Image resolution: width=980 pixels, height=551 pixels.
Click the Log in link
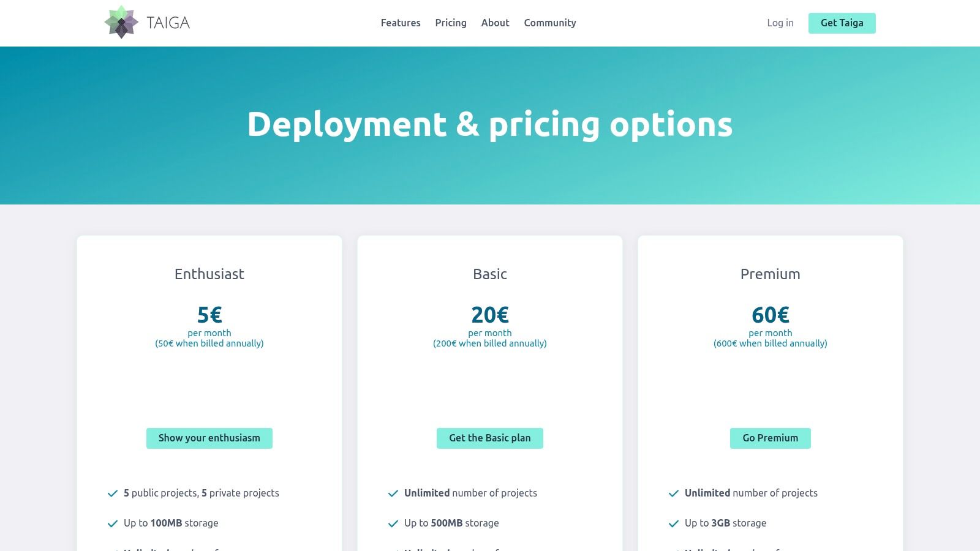780,23
